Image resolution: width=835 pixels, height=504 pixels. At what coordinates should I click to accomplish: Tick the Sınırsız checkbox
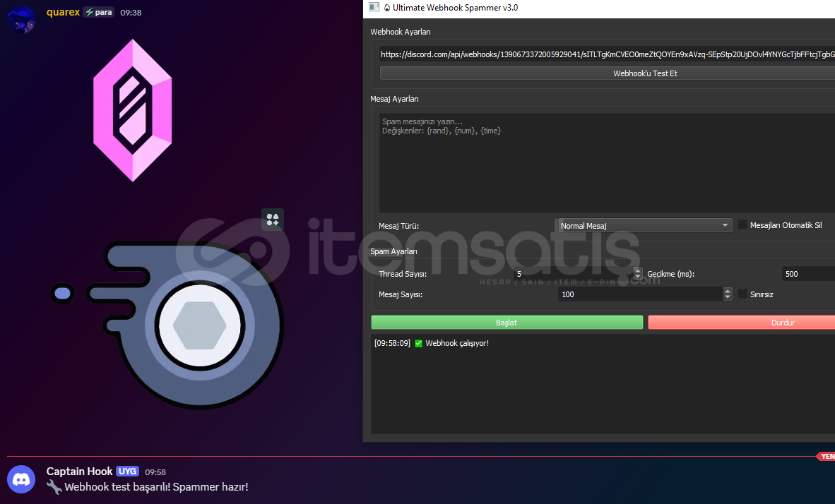click(742, 294)
